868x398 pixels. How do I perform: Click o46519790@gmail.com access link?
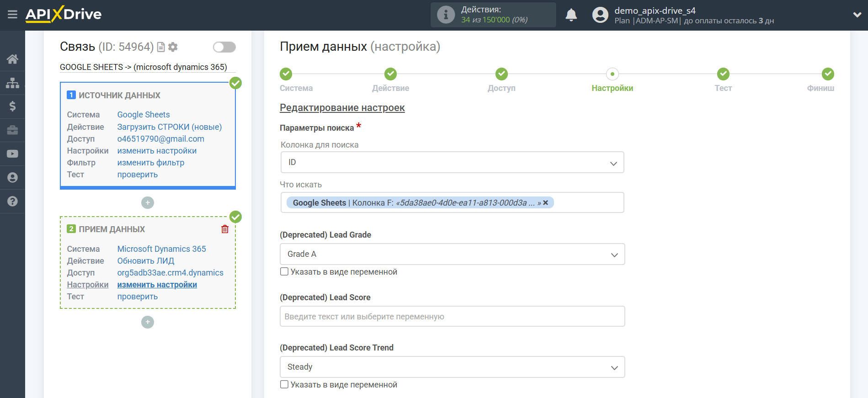161,139
